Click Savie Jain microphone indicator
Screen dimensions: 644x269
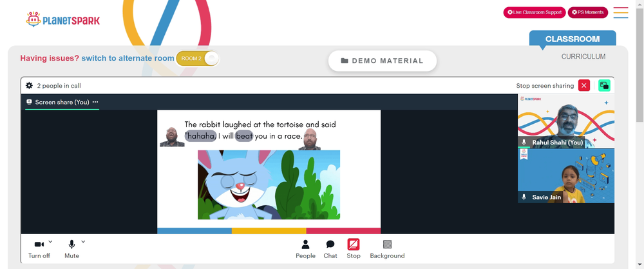tap(524, 197)
